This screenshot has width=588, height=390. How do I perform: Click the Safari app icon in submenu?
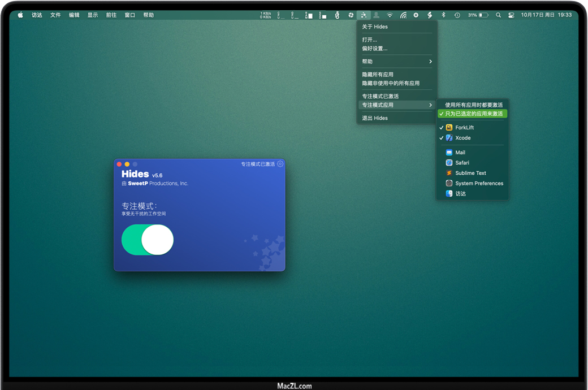[x=449, y=163]
